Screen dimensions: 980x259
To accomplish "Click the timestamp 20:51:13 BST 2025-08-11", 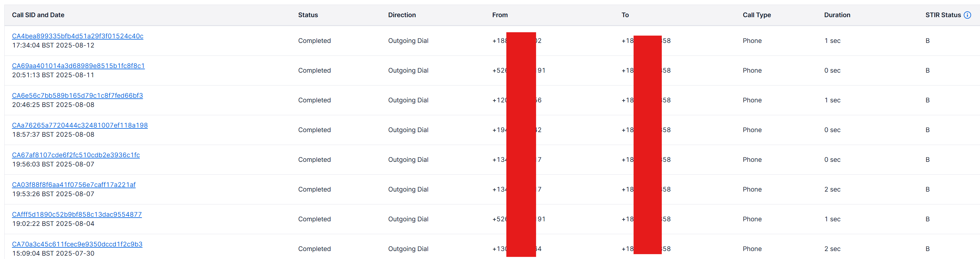I will coord(53,75).
